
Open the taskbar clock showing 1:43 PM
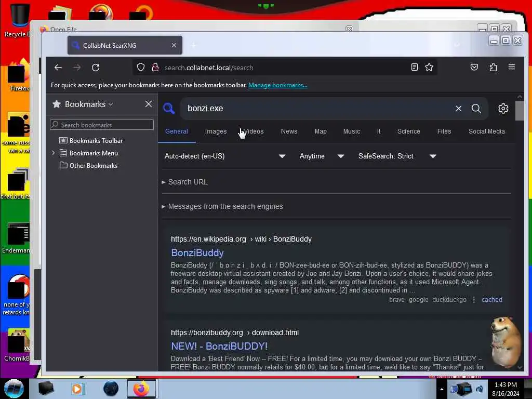tap(506, 389)
